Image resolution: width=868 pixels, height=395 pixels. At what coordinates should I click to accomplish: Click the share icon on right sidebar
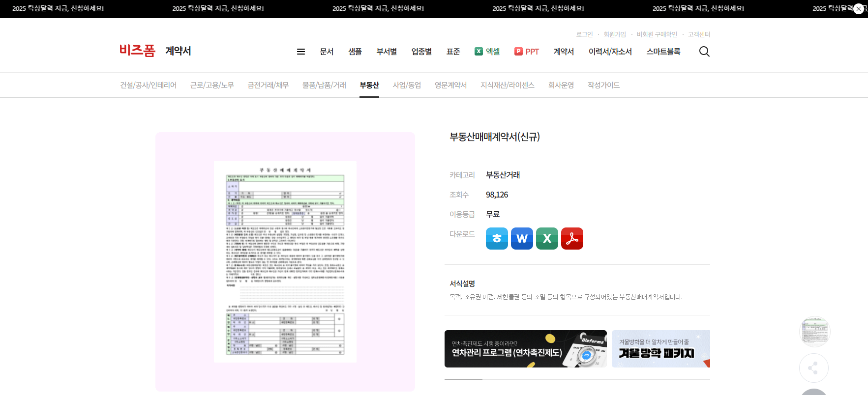[813, 368]
